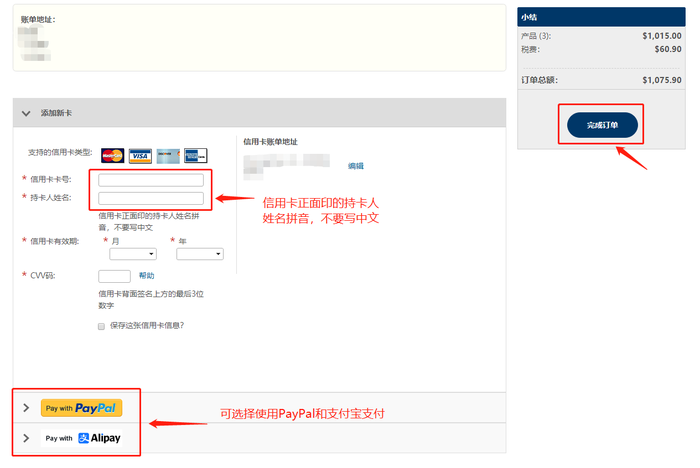Collapse the 添加新卡 section chevron

[x=26, y=114]
